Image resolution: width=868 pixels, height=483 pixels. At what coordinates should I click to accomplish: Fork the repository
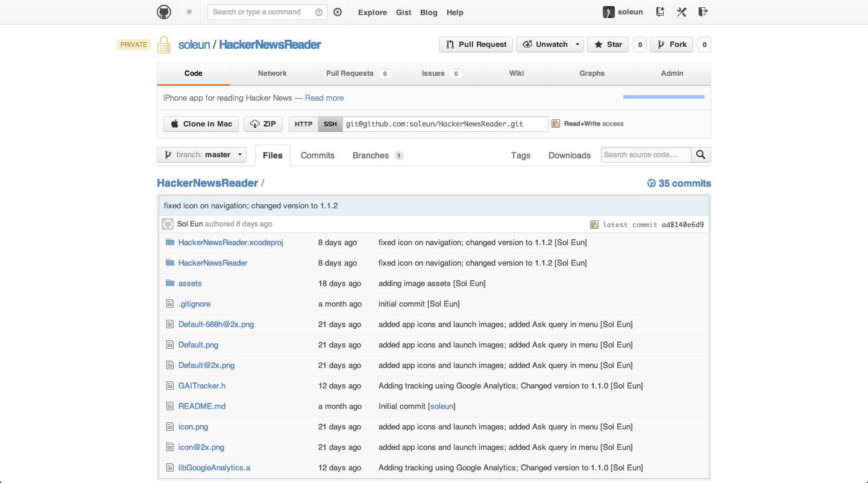click(671, 45)
